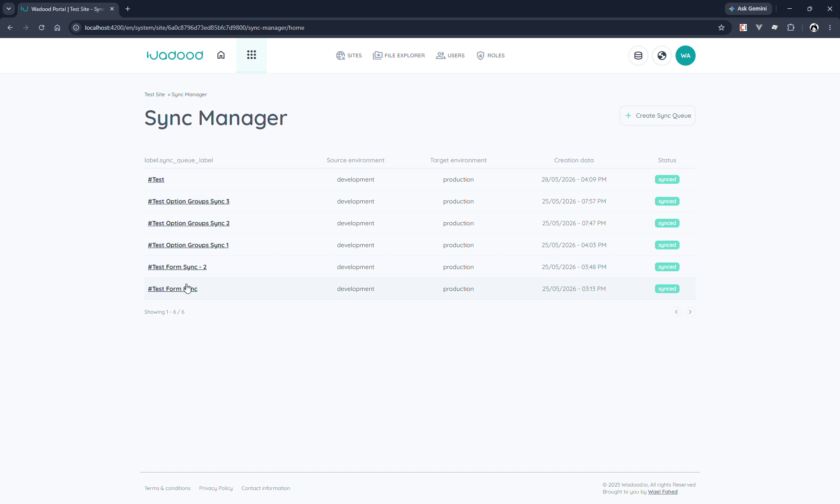Image resolution: width=840 pixels, height=504 pixels.
Task: Click Target environment column header
Action: (458, 160)
